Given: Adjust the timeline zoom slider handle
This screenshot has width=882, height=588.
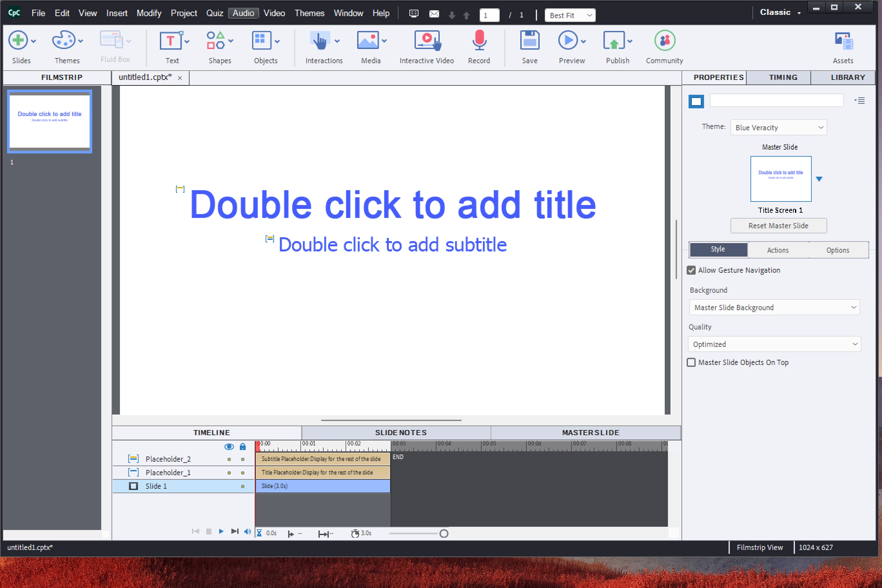Looking at the screenshot, I should 444,534.
